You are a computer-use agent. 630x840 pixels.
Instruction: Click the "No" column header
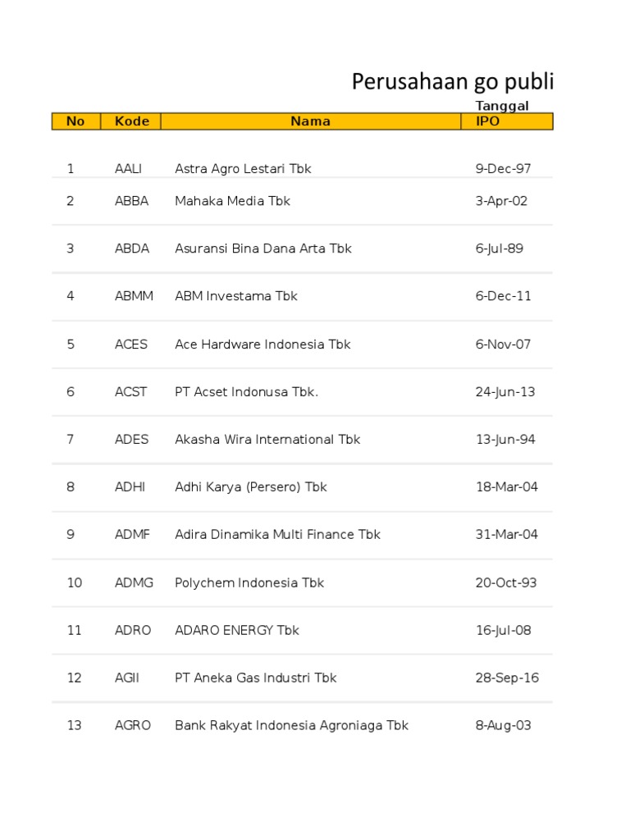point(75,121)
